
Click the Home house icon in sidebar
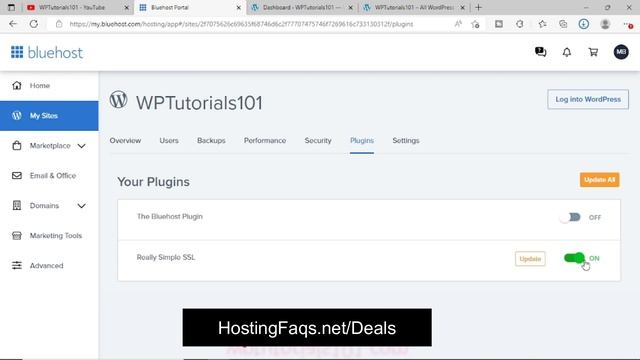pos(17,85)
